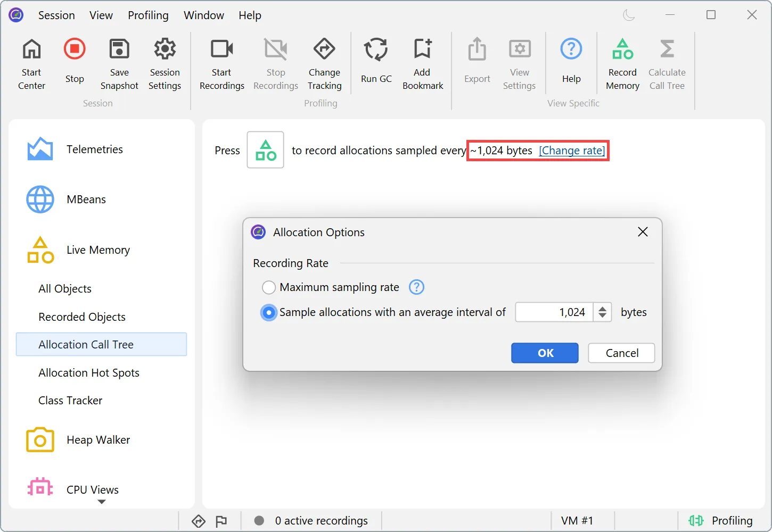This screenshot has width=772, height=532.
Task: Open the Profiling menu
Action: coord(148,15)
